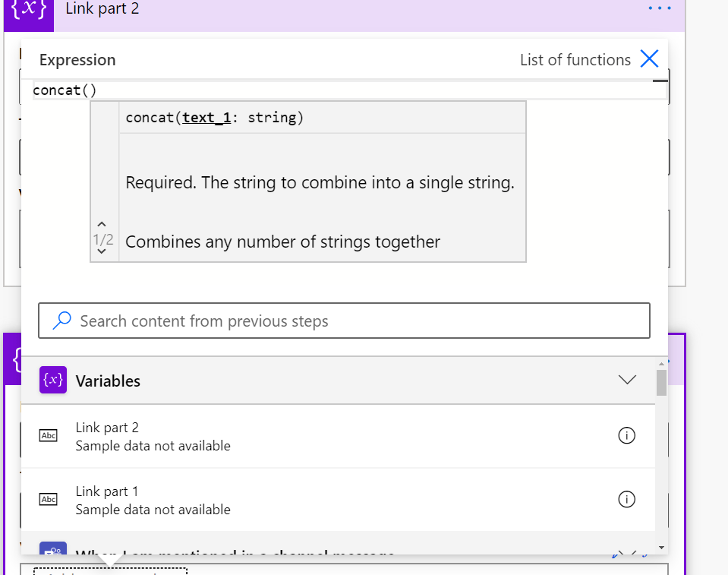728x575 pixels.
Task: Switch to the Expression tab
Action: (77, 60)
